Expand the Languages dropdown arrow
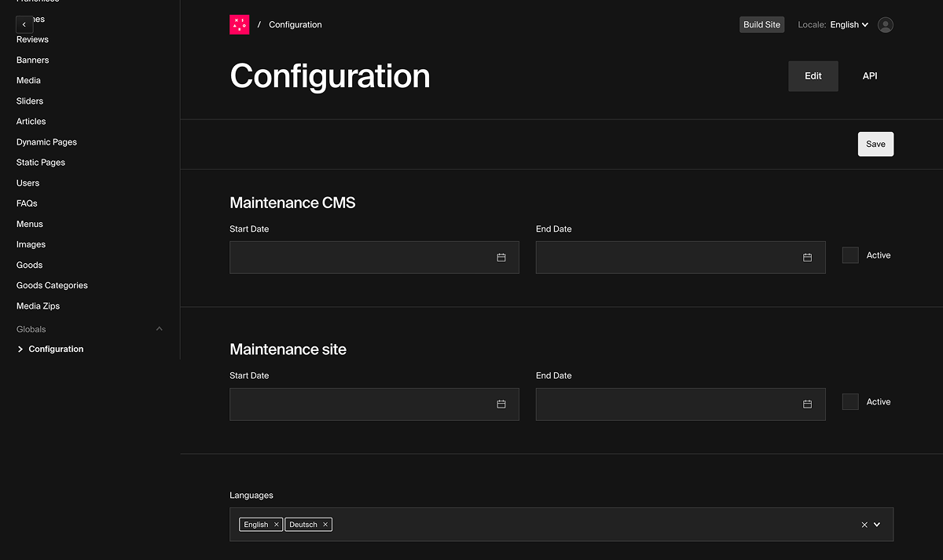The width and height of the screenshot is (943, 560). pos(877,525)
